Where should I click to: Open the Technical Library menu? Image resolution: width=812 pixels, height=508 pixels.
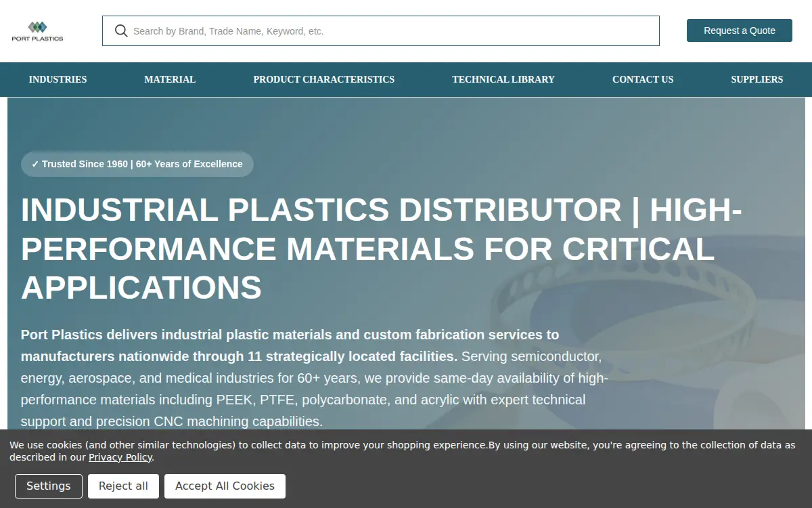(503, 79)
